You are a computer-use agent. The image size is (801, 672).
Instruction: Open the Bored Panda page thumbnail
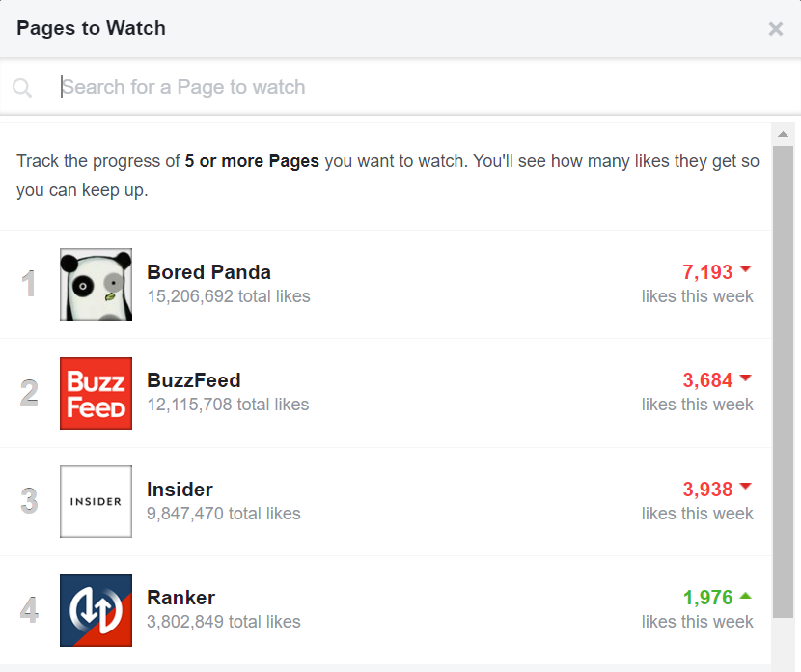[97, 284]
